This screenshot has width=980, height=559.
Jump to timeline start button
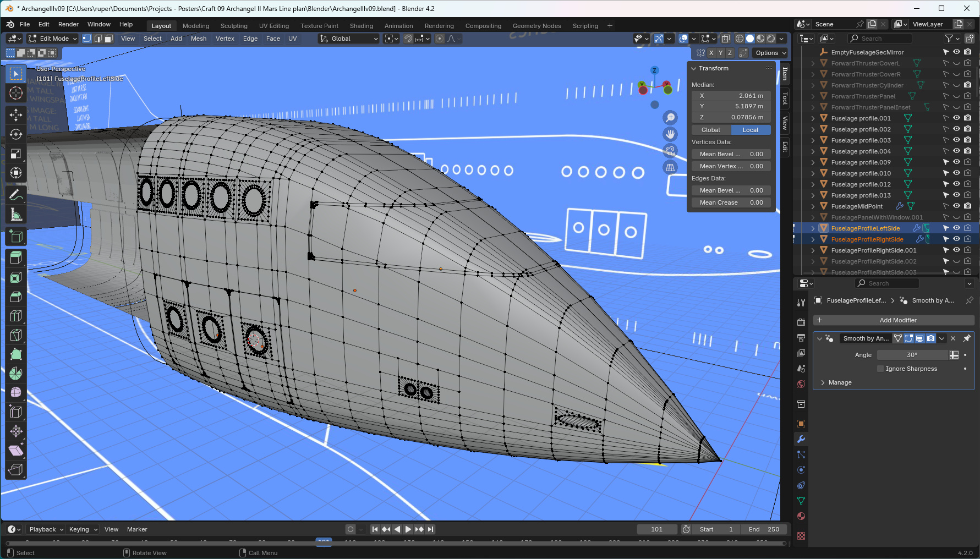coord(375,529)
